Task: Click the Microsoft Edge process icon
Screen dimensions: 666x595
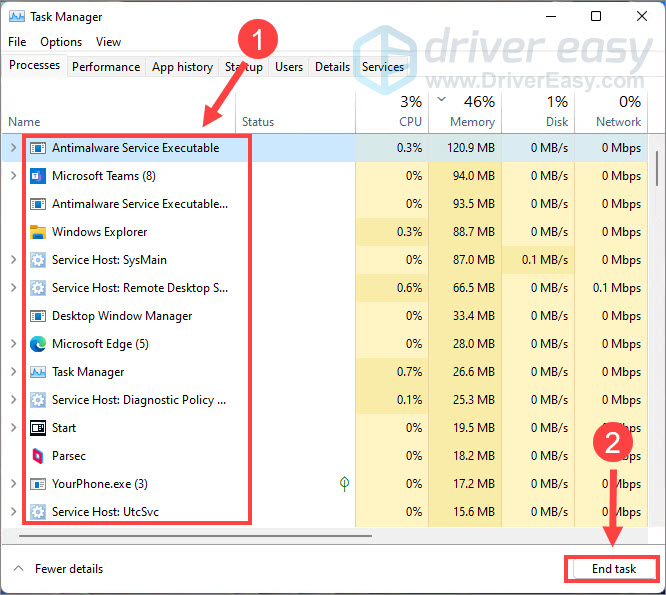Action: point(38,344)
